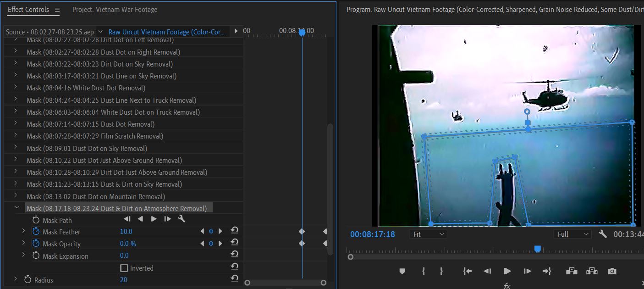Click the Mark In button

pyautogui.click(x=424, y=271)
